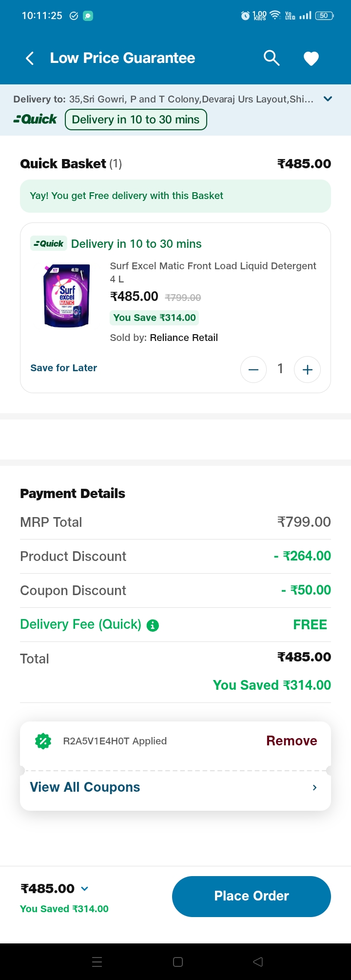Tap the Place Order button
Screen dimensions: 351x980
point(252,896)
